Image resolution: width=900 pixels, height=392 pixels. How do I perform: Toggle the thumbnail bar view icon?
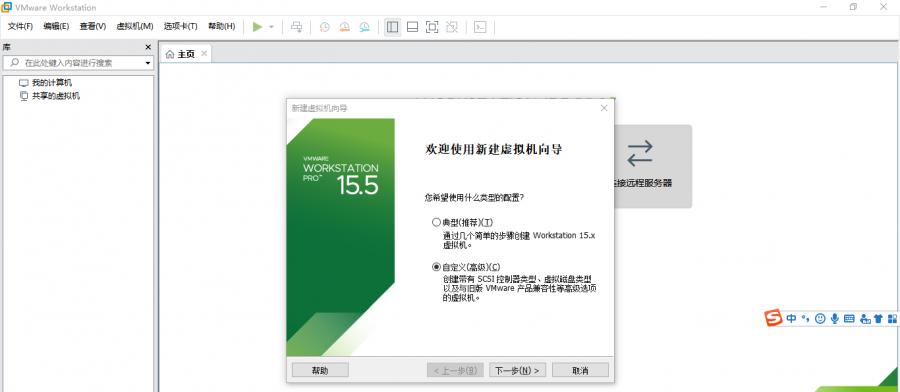(x=412, y=27)
